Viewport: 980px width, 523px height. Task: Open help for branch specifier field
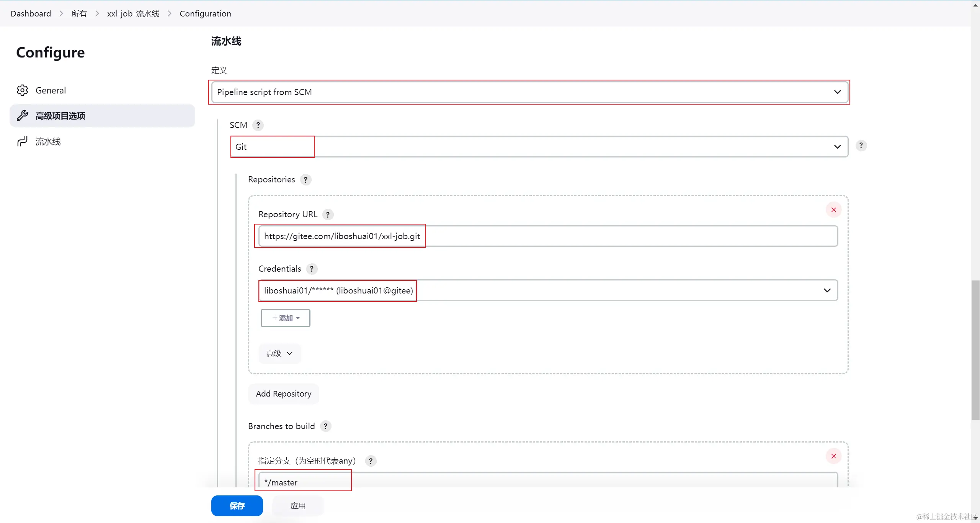[x=370, y=461]
